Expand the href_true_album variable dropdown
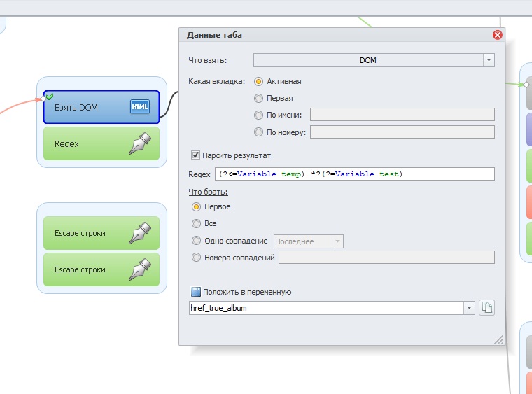Viewport: 532px width, 394px height. (x=469, y=308)
